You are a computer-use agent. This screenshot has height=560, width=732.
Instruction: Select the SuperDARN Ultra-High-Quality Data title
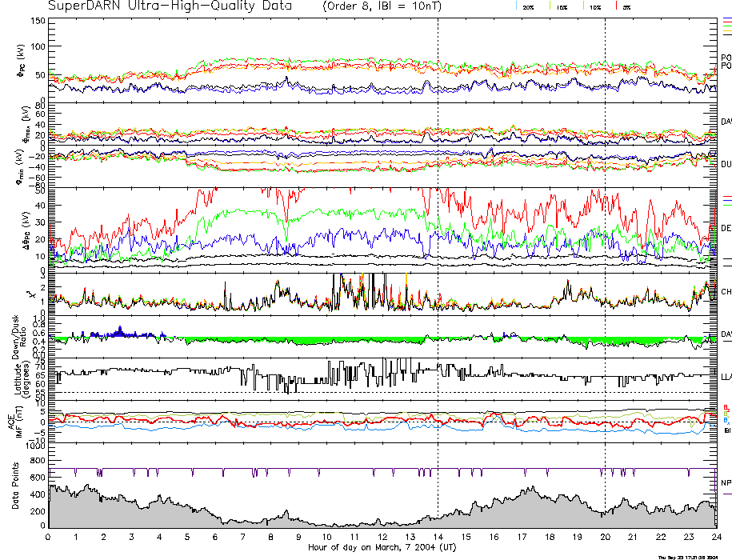pos(170,6)
